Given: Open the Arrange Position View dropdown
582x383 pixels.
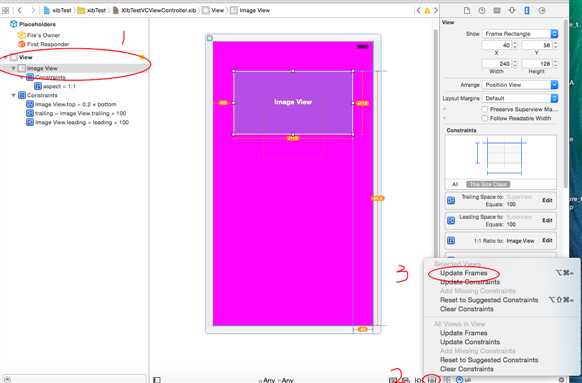Looking at the screenshot, I should pos(520,85).
